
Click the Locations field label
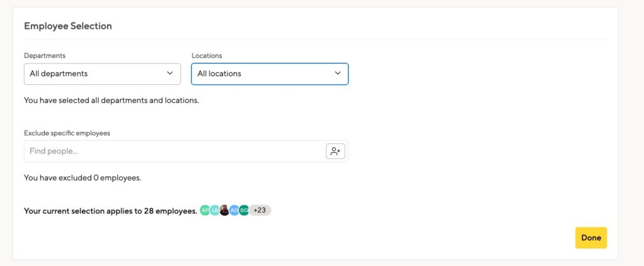(206, 55)
